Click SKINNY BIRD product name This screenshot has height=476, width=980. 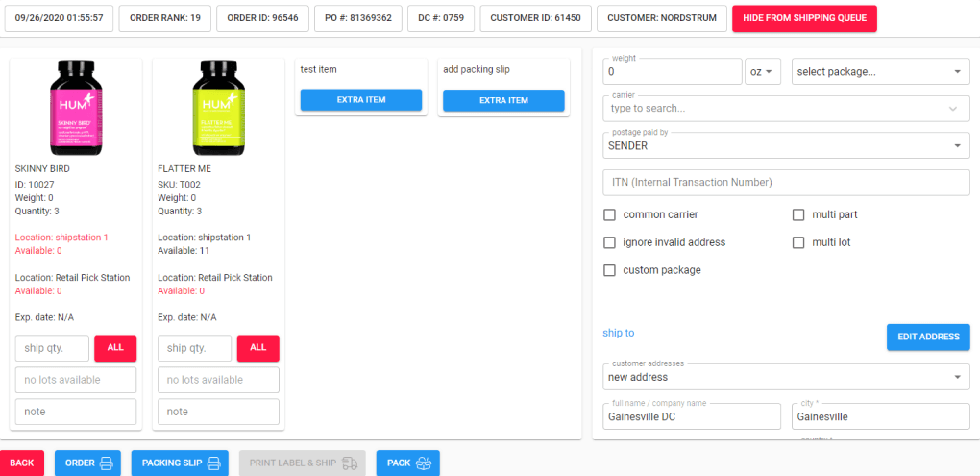click(x=42, y=169)
